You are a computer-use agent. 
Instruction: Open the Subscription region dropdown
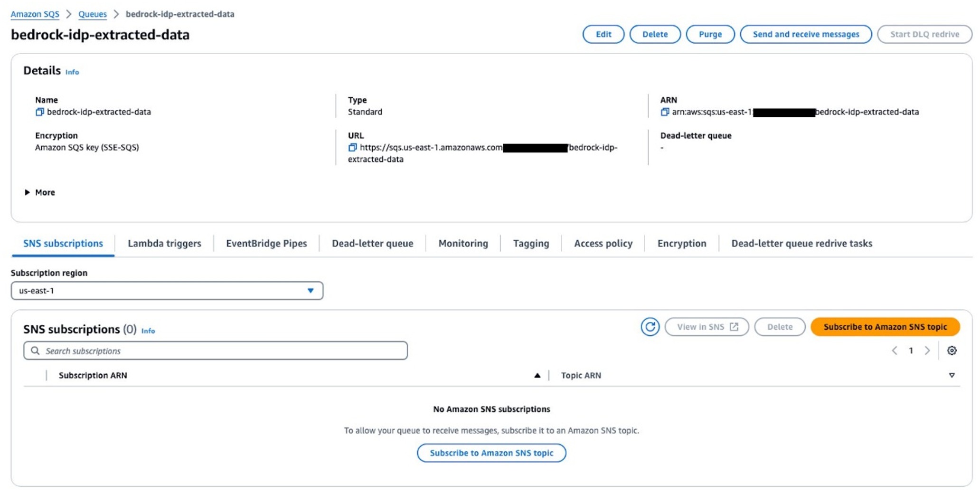[x=167, y=291]
